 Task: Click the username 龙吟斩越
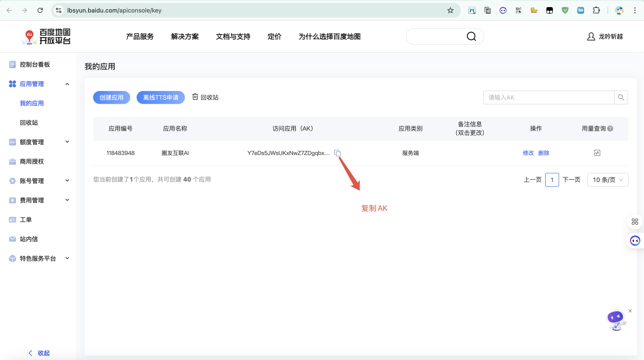pos(611,36)
